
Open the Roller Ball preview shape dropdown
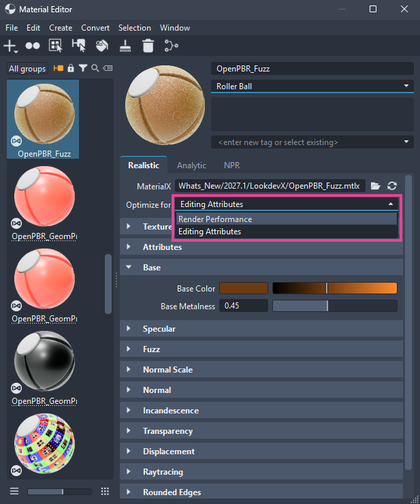[312, 86]
